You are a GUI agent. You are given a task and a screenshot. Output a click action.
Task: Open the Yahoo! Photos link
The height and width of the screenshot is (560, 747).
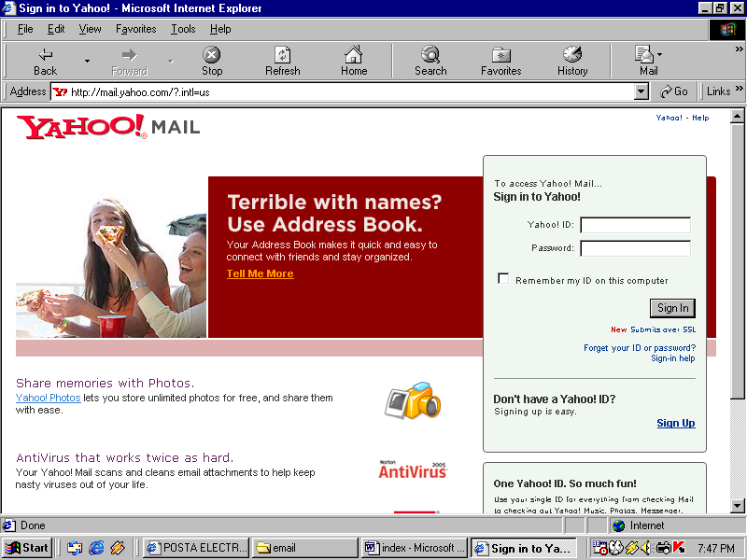point(49,398)
